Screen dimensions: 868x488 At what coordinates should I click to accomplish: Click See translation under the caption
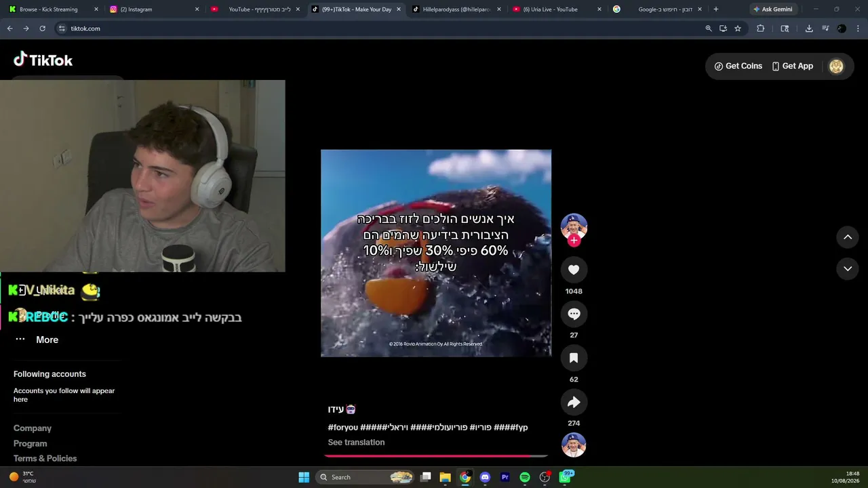tap(356, 443)
